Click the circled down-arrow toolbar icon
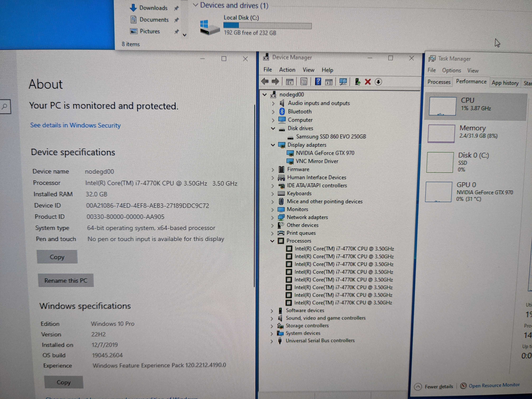Viewport: 532px width, 399px height. pos(378,82)
